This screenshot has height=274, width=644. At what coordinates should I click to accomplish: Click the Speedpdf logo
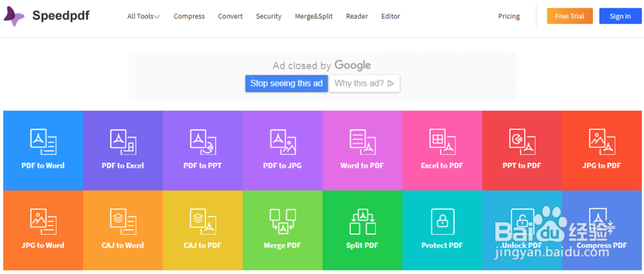click(x=46, y=16)
